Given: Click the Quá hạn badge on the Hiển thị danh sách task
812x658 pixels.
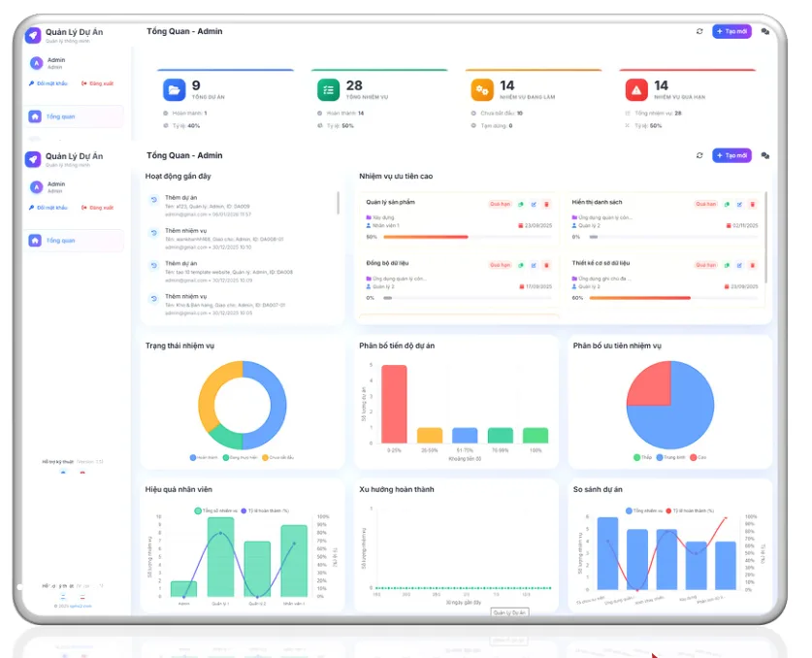Looking at the screenshot, I should click(706, 204).
